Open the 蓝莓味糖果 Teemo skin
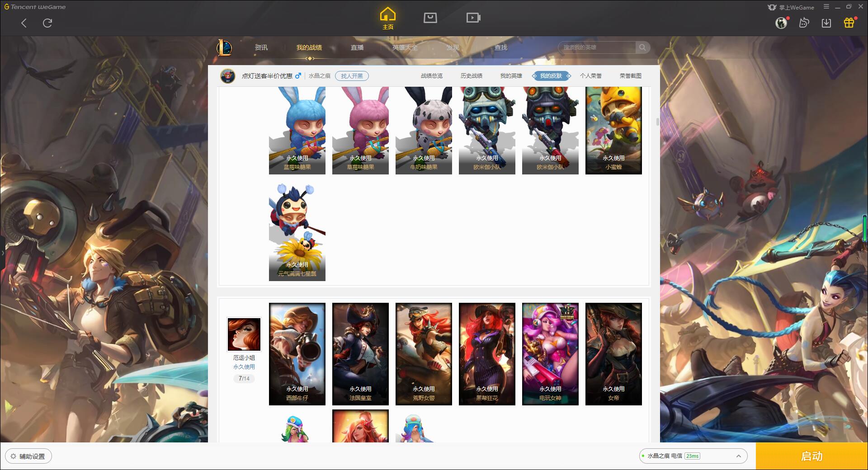Viewport: 868px width, 470px height. coord(297,131)
